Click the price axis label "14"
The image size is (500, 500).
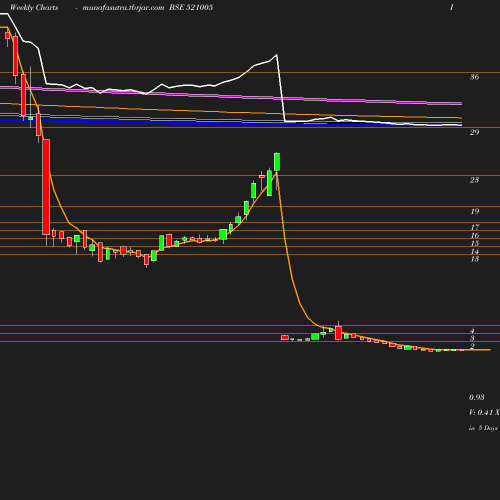[475, 251]
